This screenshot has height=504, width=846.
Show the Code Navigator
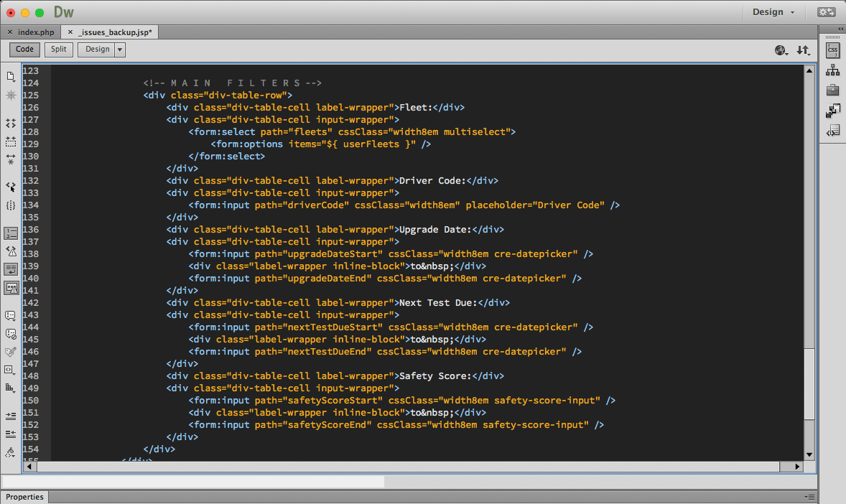(x=11, y=95)
